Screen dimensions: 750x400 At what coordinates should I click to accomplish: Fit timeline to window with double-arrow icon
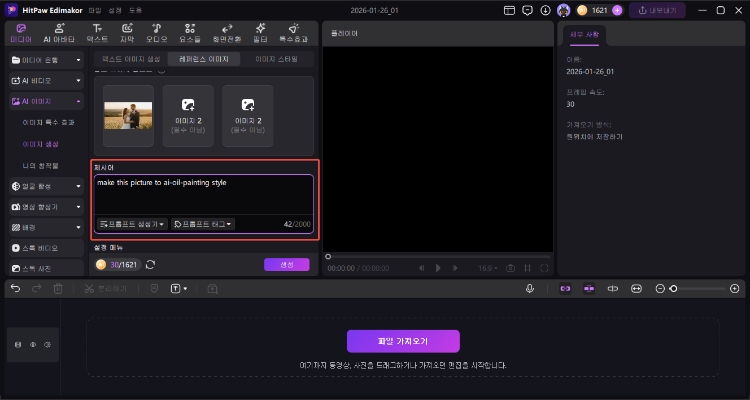tap(636, 289)
